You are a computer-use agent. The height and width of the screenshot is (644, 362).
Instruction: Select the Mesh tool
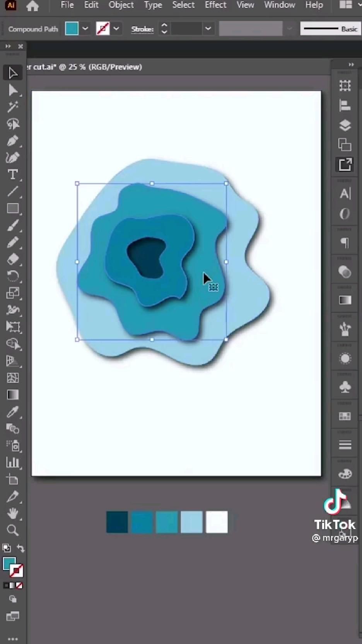[x=13, y=378]
